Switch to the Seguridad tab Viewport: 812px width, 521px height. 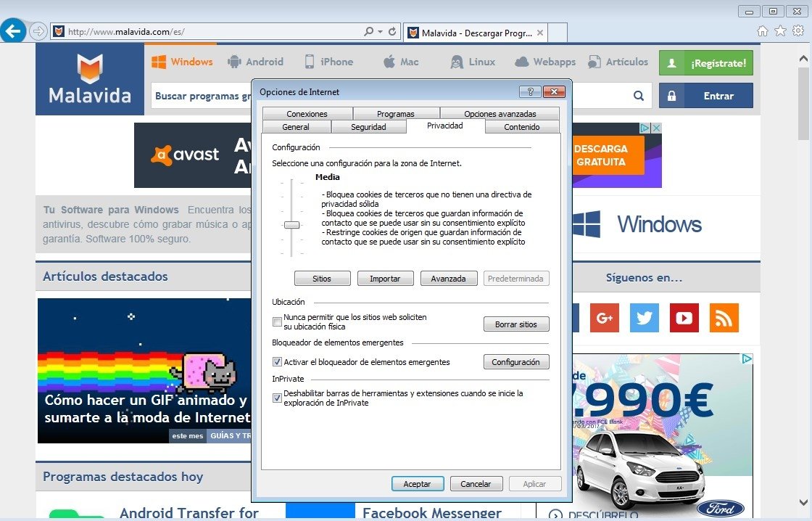[368, 127]
